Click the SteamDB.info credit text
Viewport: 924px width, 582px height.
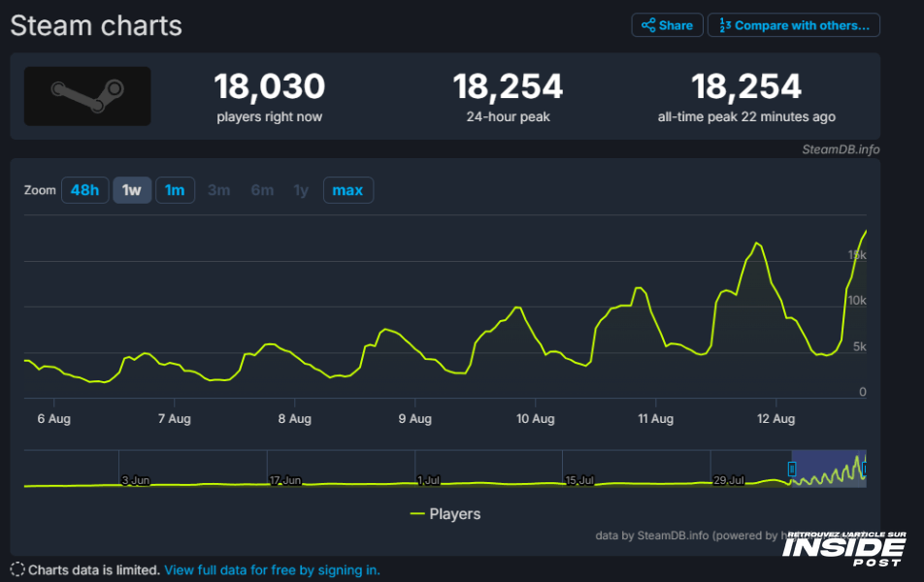point(841,149)
